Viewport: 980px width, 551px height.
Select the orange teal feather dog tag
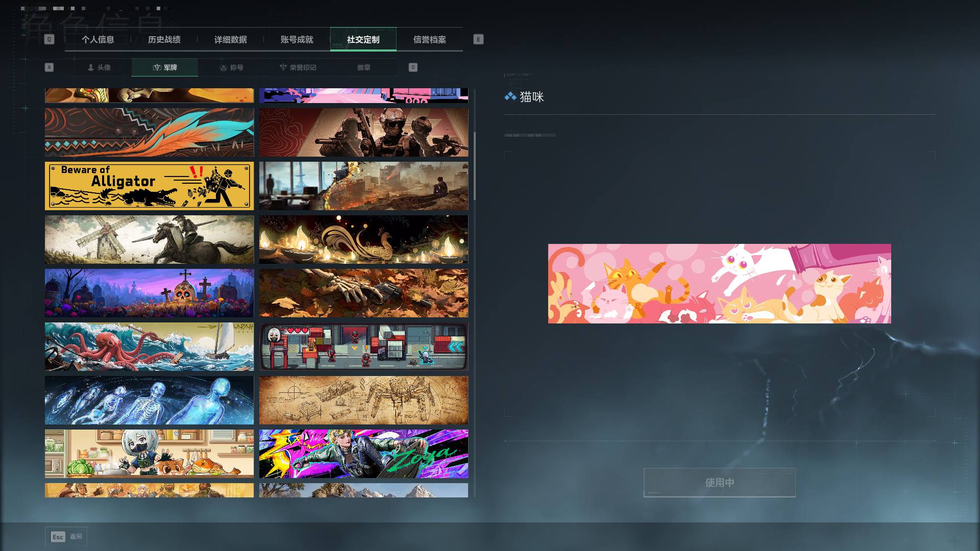click(149, 132)
